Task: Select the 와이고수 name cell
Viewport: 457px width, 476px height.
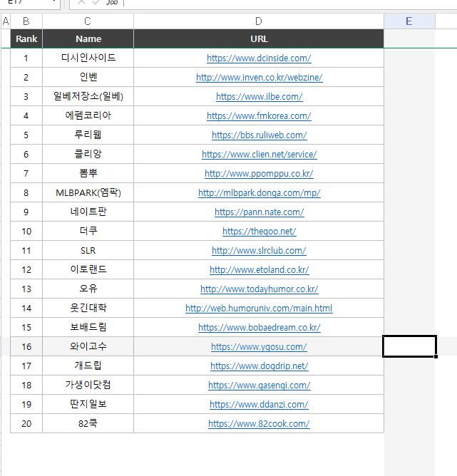Action: coord(88,347)
